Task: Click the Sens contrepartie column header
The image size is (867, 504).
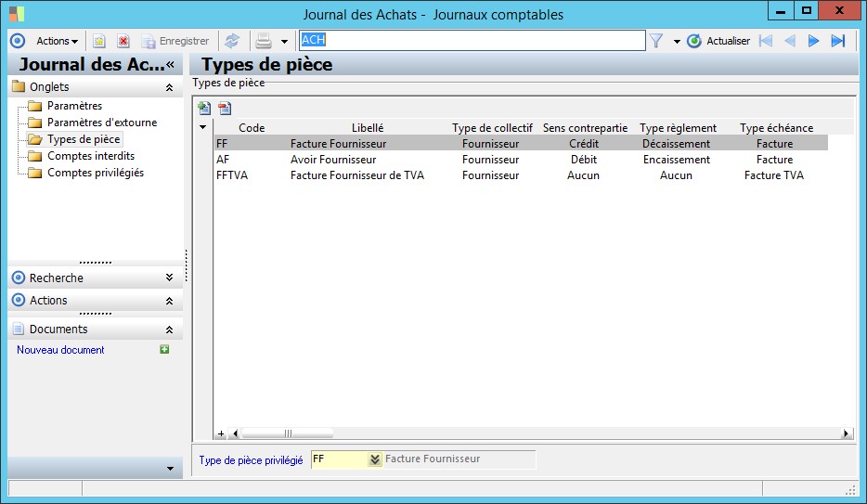Action: 585,128
